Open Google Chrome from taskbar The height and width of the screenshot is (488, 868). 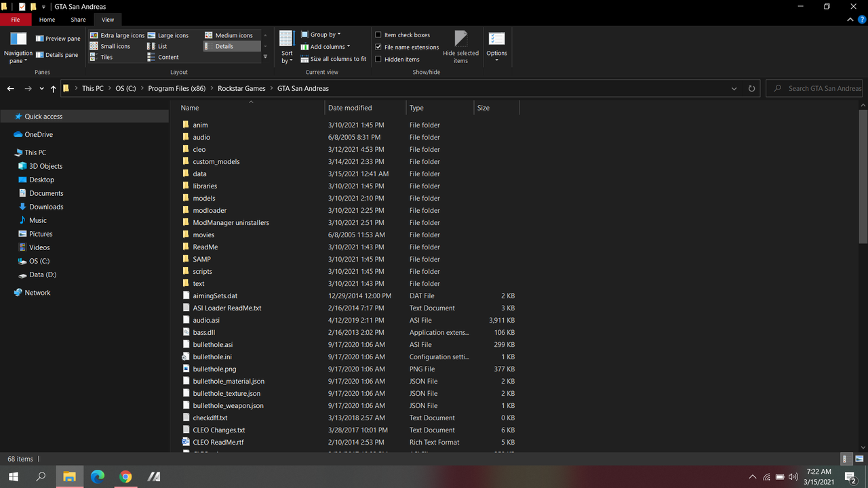(x=125, y=476)
